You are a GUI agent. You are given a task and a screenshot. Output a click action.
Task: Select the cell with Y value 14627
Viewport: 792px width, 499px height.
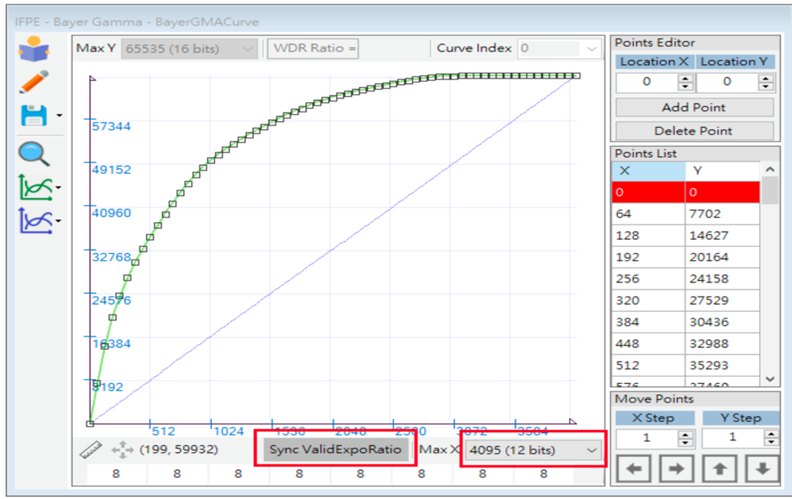(x=723, y=235)
